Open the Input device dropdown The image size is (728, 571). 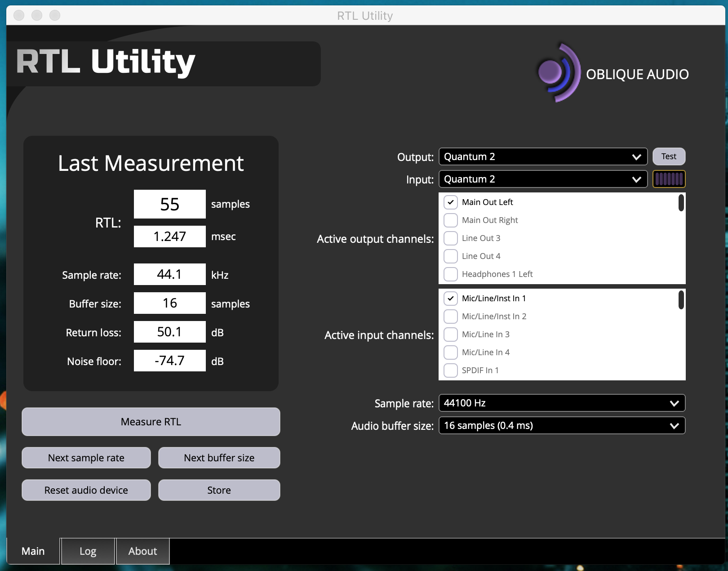(x=542, y=179)
